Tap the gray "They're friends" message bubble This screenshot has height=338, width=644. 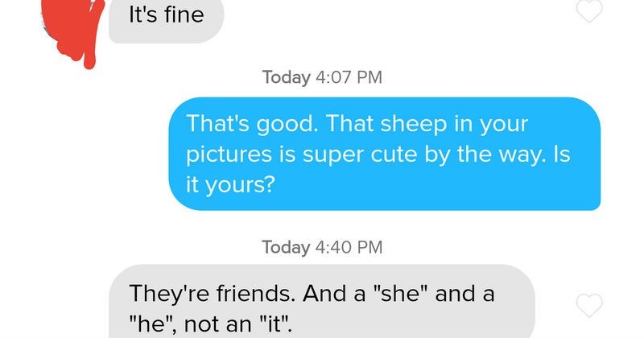point(320,302)
